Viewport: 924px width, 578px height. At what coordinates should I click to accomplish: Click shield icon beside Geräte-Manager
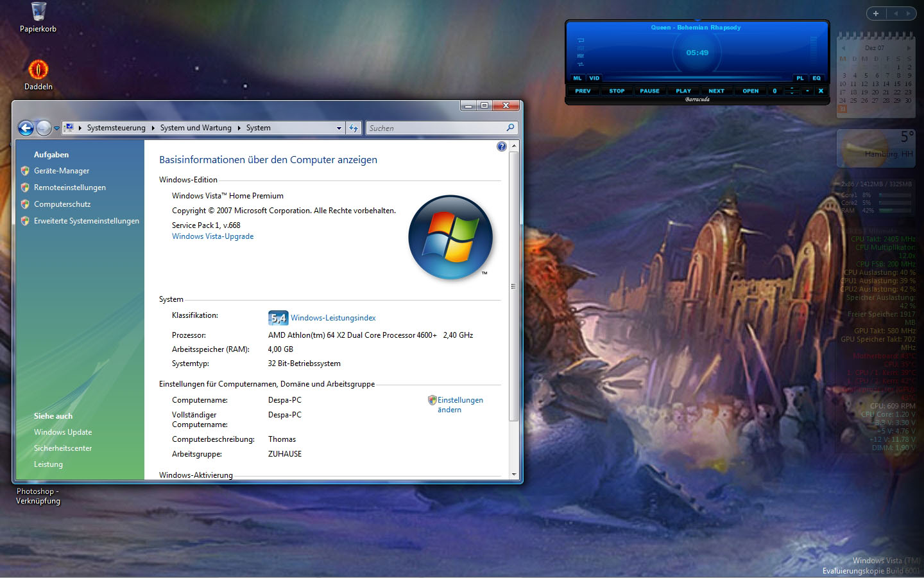pos(25,171)
